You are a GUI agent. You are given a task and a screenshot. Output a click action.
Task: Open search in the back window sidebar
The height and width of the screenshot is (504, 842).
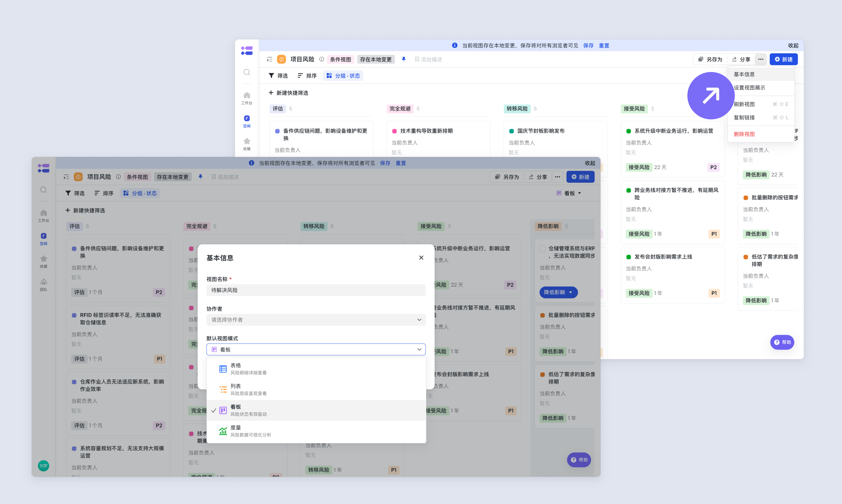pyautogui.click(x=247, y=72)
